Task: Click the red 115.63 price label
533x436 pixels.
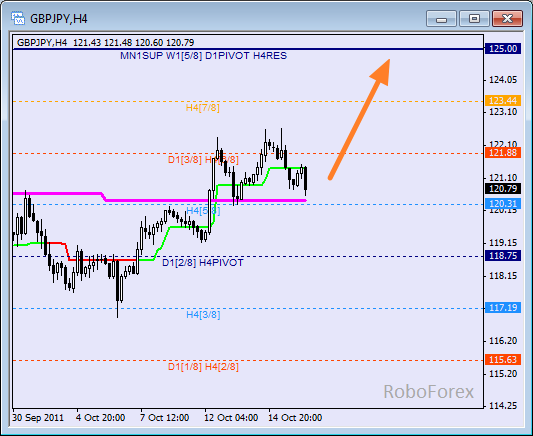Action: [503, 360]
